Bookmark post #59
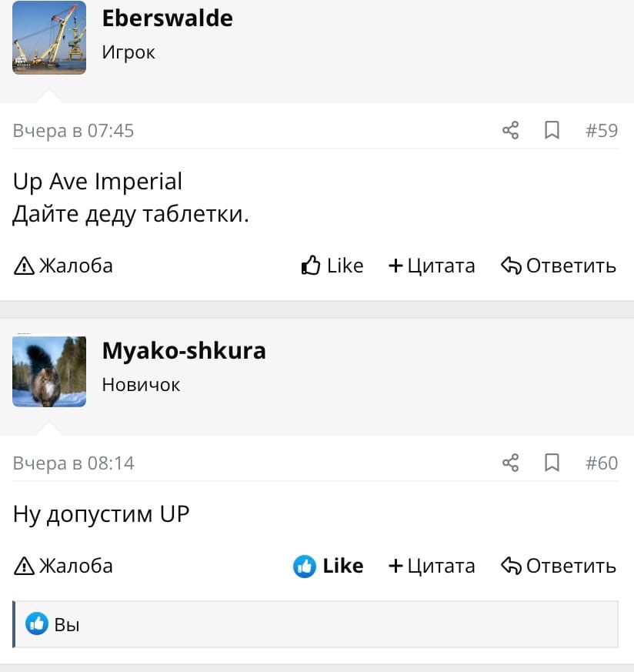This screenshot has width=634, height=672. (552, 130)
